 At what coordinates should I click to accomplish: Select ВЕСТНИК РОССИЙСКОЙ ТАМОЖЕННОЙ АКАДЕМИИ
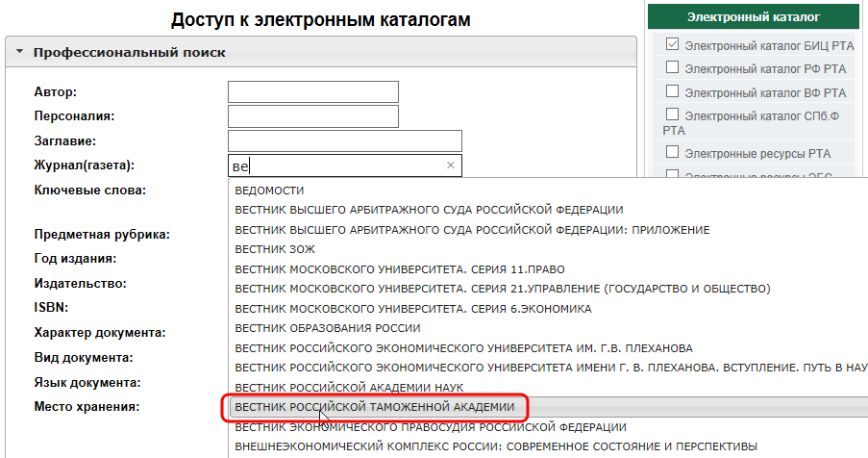[375, 407]
